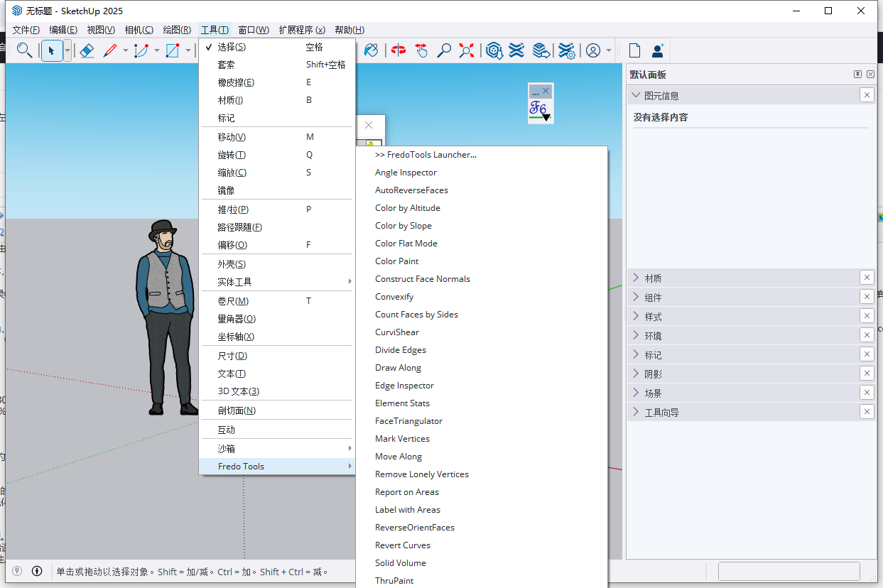The image size is (883, 588).
Task: Expand the 样式 panel section
Action: click(x=636, y=316)
